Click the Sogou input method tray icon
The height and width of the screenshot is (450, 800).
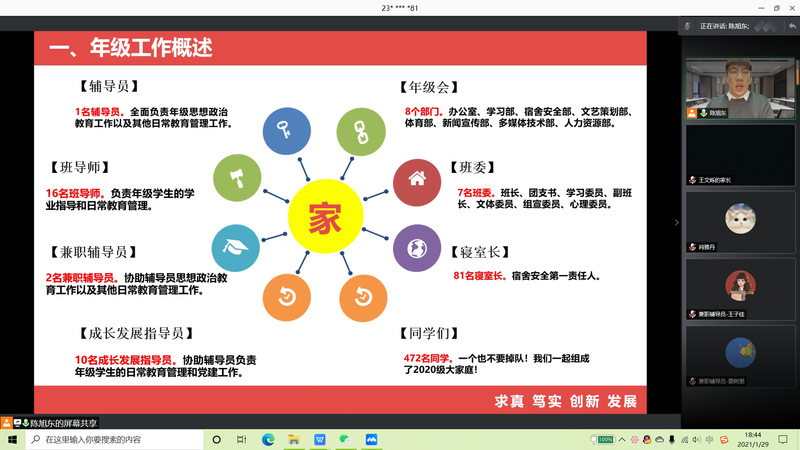724,440
